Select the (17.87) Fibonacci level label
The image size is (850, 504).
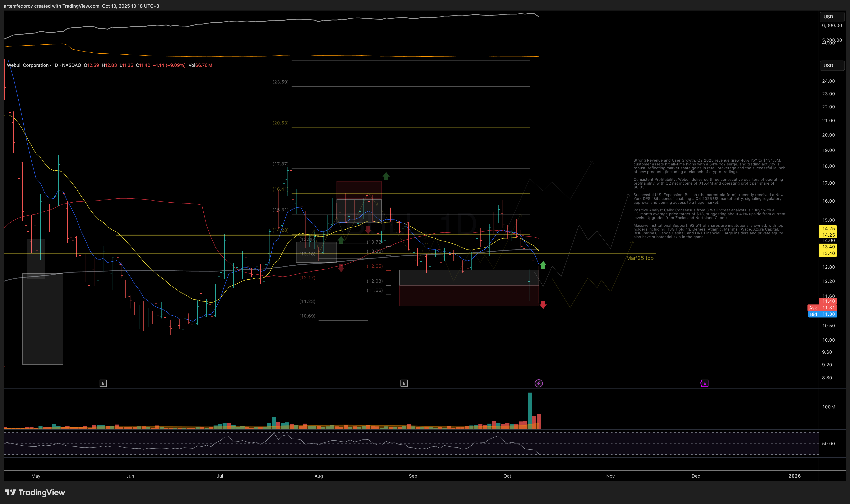[281, 164]
